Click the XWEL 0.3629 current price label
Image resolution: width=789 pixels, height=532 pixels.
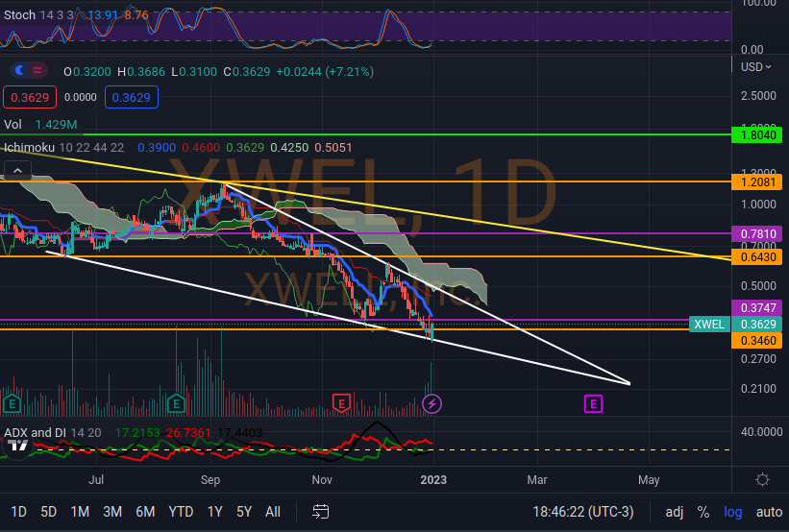(735, 324)
